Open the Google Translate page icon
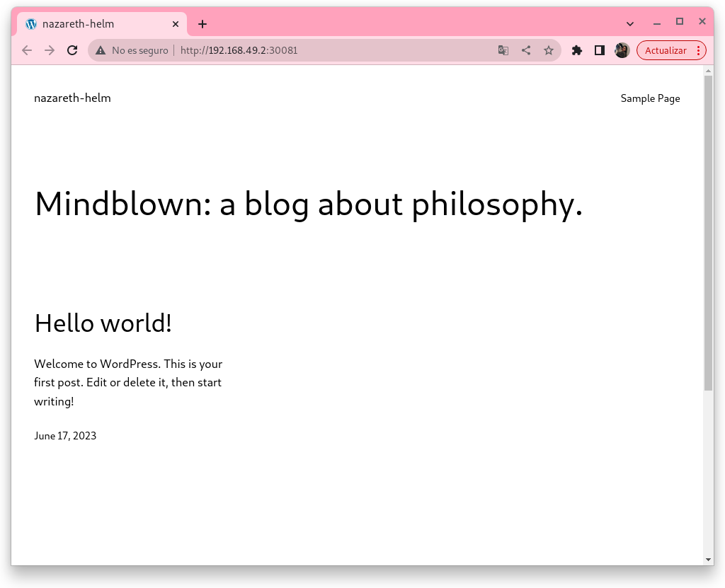Viewport: 725px width, 588px height. pos(503,50)
